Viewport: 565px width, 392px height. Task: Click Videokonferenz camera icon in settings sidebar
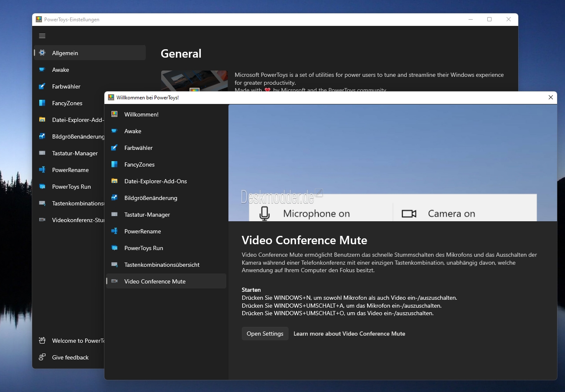pos(42,220)
